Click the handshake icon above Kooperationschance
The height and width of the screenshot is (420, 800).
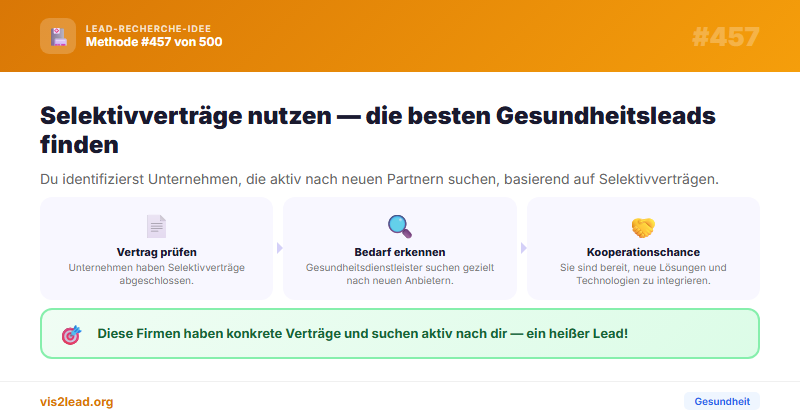coord(643,227)
